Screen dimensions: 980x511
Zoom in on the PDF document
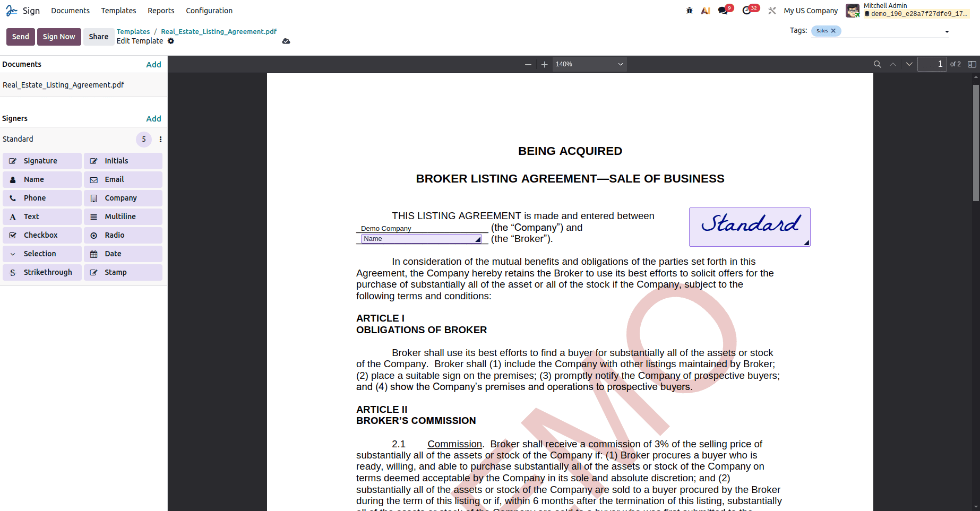click(x=544, y=64)
